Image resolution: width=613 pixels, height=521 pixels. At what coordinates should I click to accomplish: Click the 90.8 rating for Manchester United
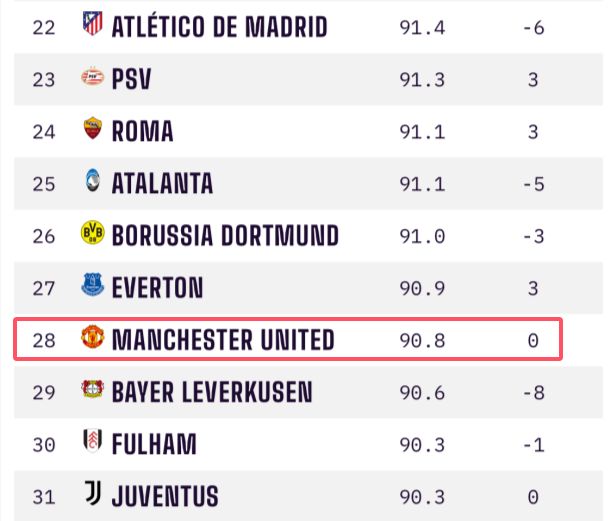422,340
